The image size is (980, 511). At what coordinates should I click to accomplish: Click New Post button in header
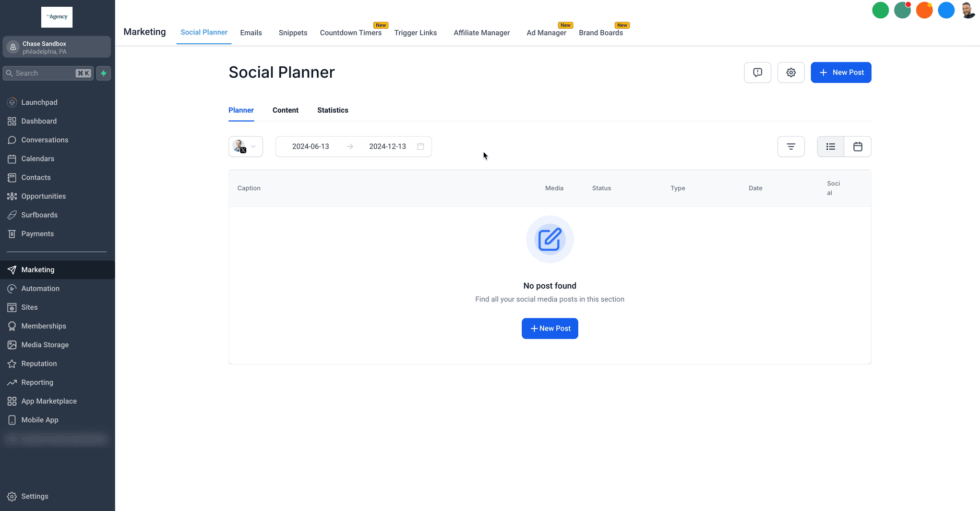[841, 72]
